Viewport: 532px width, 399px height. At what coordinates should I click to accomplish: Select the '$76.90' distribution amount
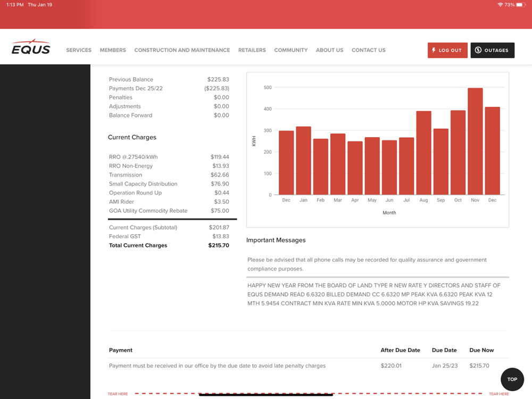(220, 184)
